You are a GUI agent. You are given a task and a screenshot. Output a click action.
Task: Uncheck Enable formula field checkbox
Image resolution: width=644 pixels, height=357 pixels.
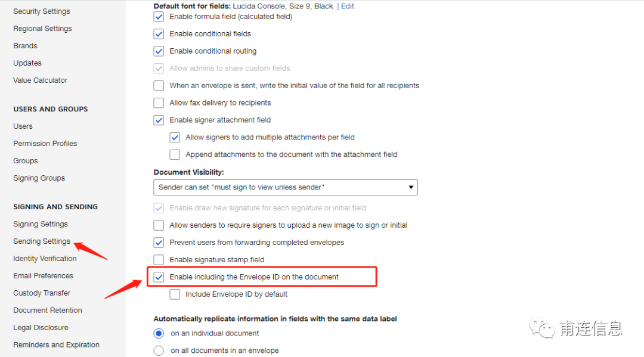tap(159, 17)
